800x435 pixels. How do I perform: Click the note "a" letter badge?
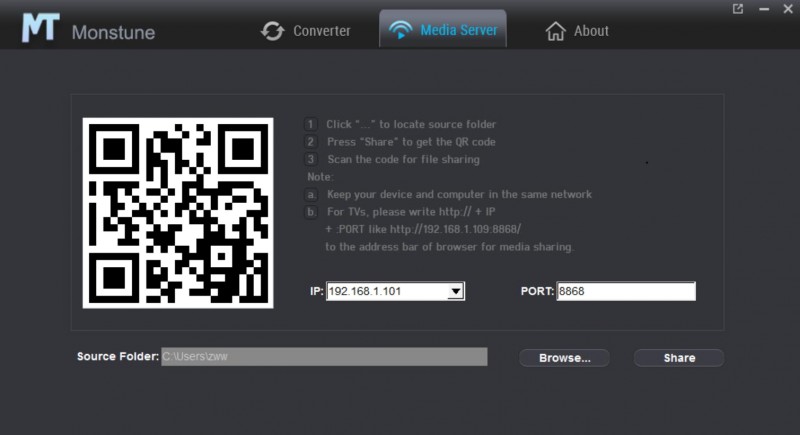[x=311, y=194]
